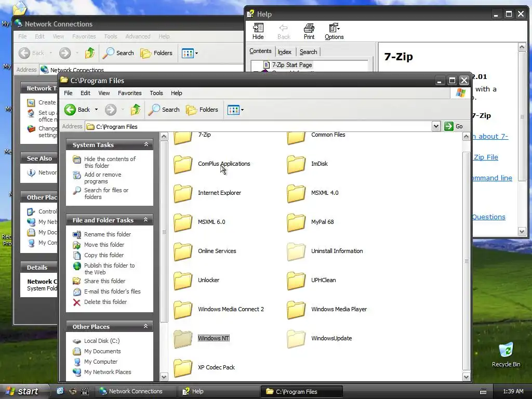
Task: Open the Internet Explorer folder icon
Action: [x=183, y=193]
